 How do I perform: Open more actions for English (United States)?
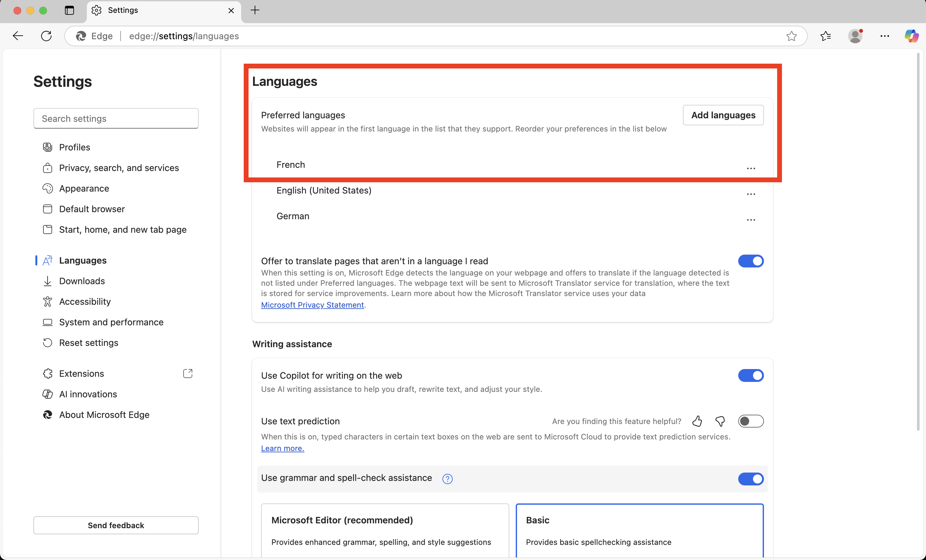(750, 194)
